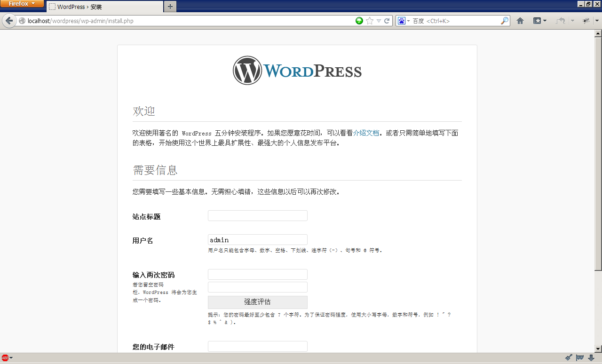602x364 pixels.
Task: Open the orange Firefox menu button
Action: tap(22, 4)
